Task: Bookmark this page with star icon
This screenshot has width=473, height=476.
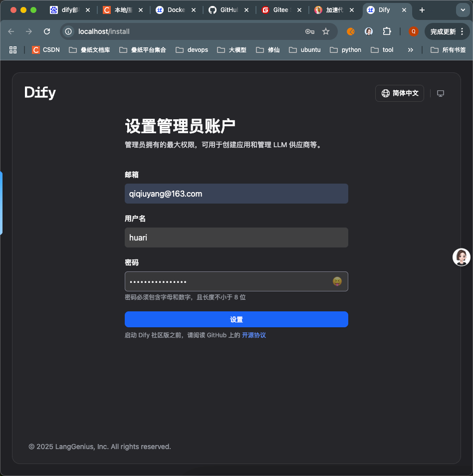Action: coord(326,31)
